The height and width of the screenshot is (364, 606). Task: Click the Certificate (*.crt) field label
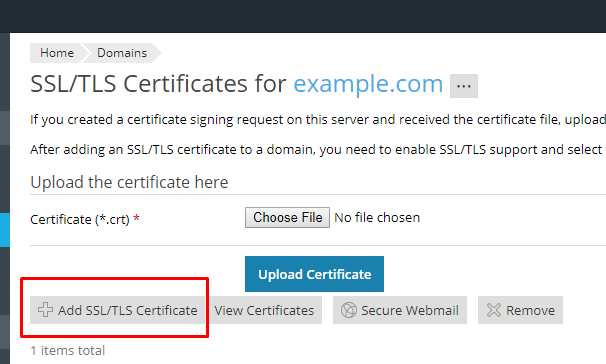point(85,219)
